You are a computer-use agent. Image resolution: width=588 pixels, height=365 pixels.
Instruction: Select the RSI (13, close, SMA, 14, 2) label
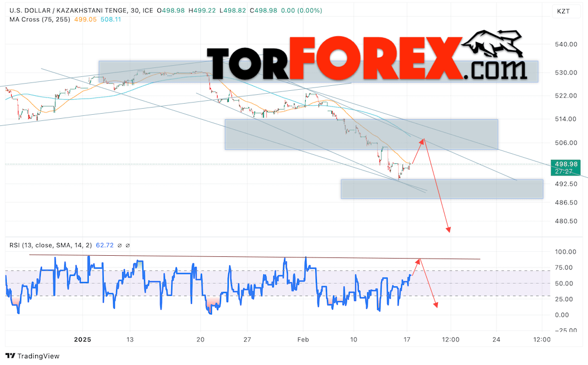point(50,245)
